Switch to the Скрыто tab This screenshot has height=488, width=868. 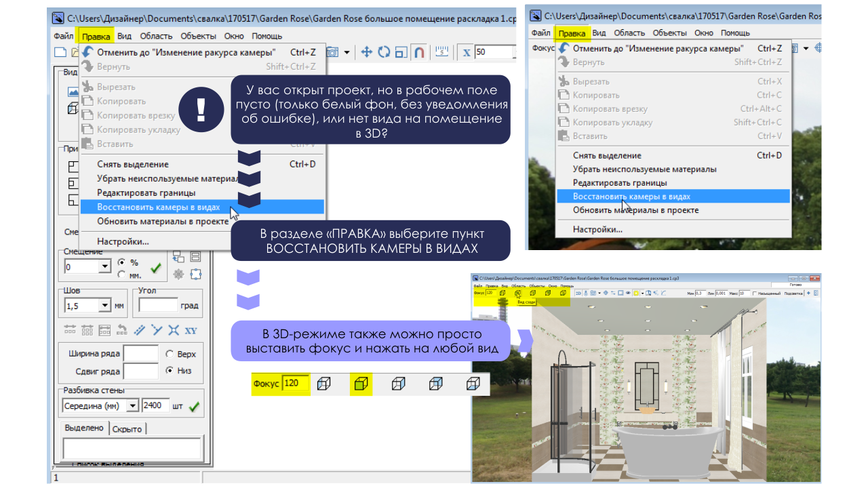[x=127, y=428]
